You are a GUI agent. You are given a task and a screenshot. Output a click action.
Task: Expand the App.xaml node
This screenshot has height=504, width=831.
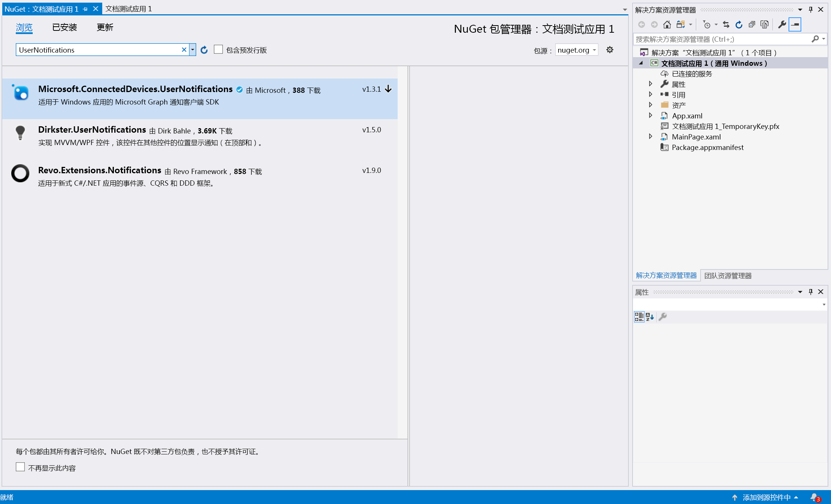(651, 115)
